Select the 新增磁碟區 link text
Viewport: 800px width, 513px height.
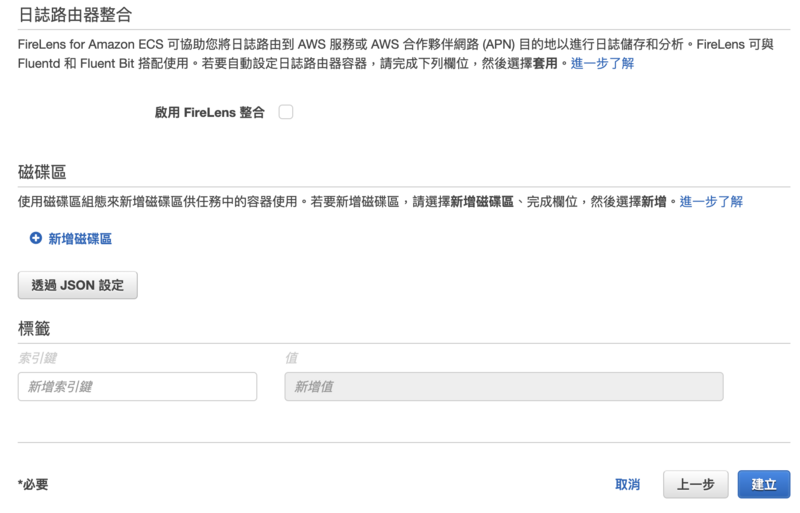pos(80,239)
